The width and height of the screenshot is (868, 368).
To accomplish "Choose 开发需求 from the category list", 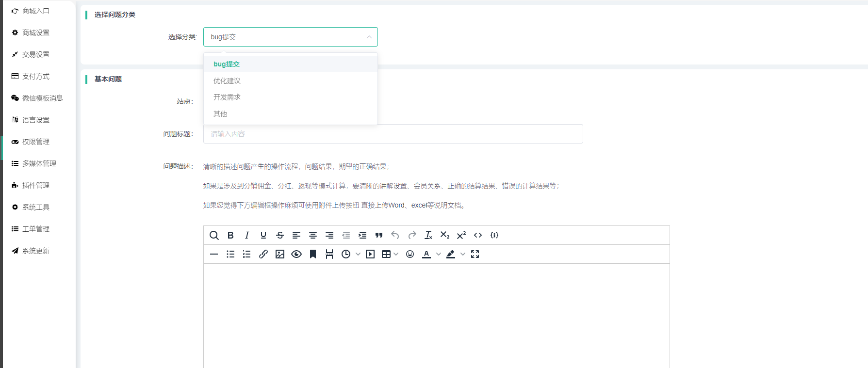I will (x=227, y=97).
